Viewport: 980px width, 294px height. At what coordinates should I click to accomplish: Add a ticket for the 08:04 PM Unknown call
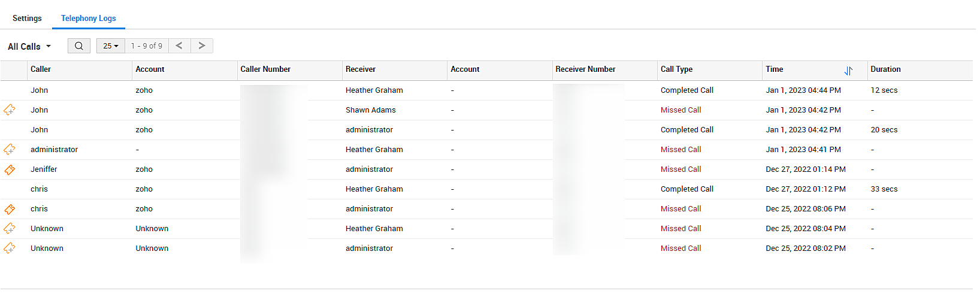point(10,229)
